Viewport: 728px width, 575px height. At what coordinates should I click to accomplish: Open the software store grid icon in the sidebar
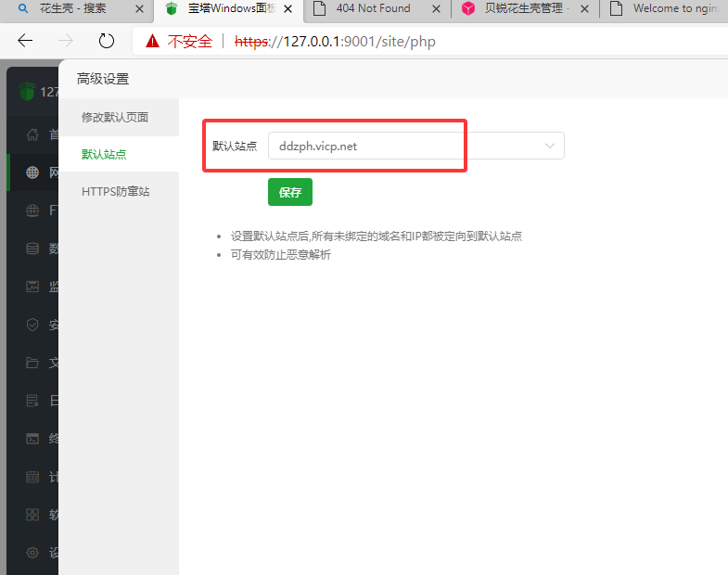pos(32,515)
